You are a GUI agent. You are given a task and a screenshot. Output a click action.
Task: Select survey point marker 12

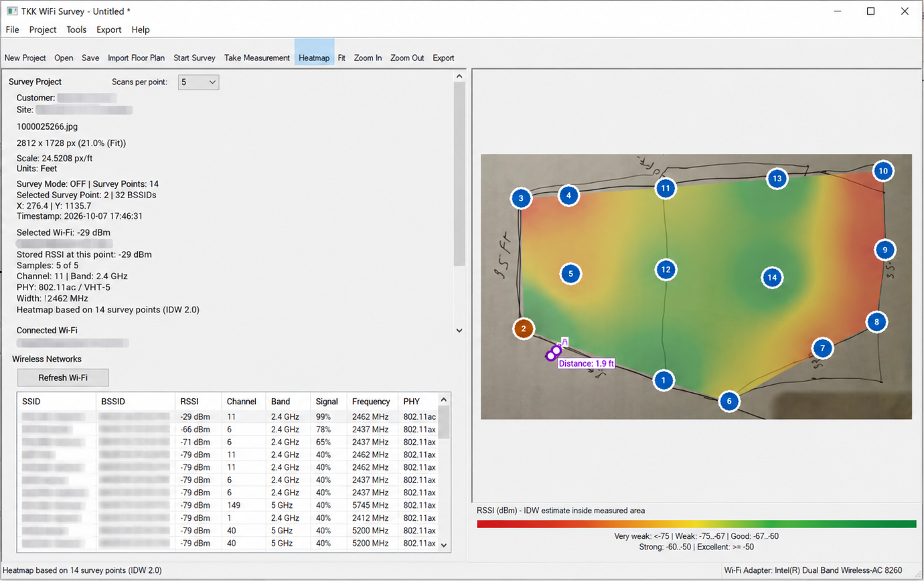click(665, 269)
